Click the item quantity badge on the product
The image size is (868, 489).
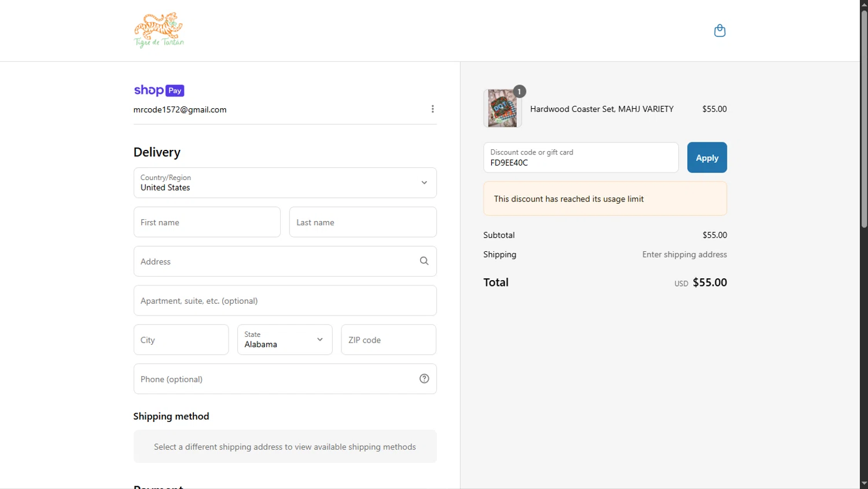(x=519, y=91)
